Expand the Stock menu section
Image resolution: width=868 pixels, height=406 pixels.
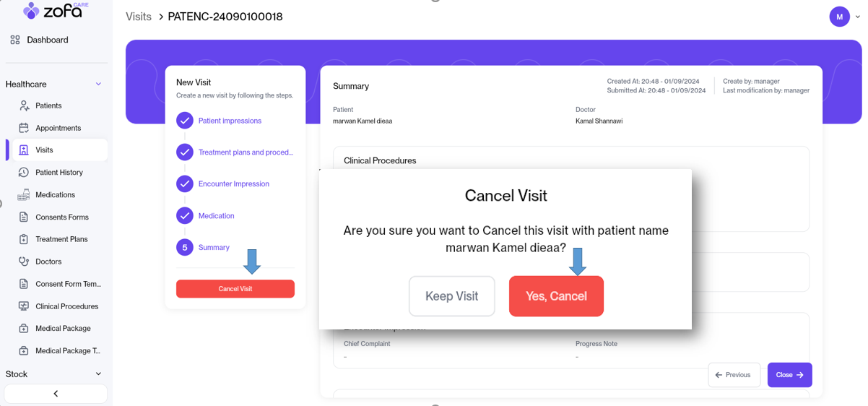pos(98,374)
